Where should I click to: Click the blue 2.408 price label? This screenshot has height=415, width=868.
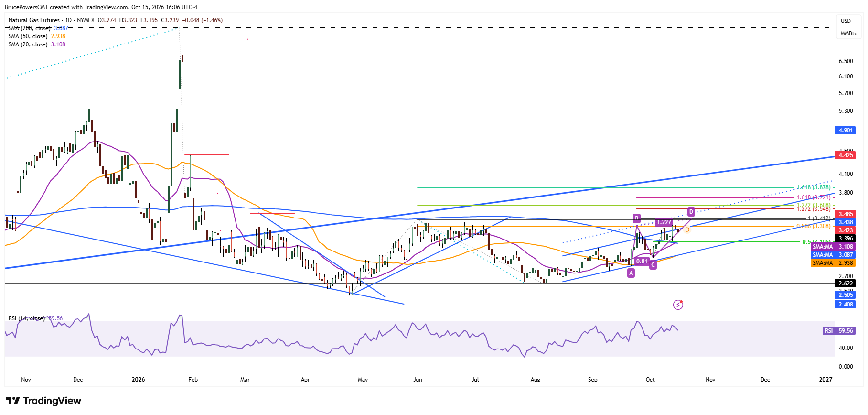845,305
